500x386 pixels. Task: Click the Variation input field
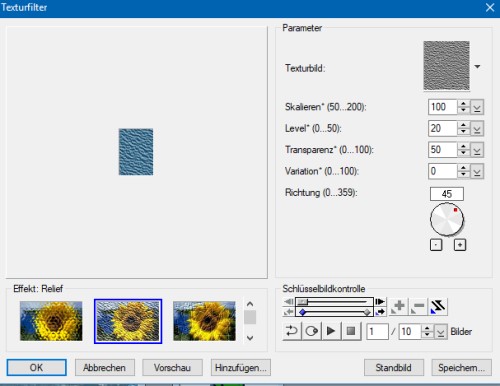(x=443, y=171)
